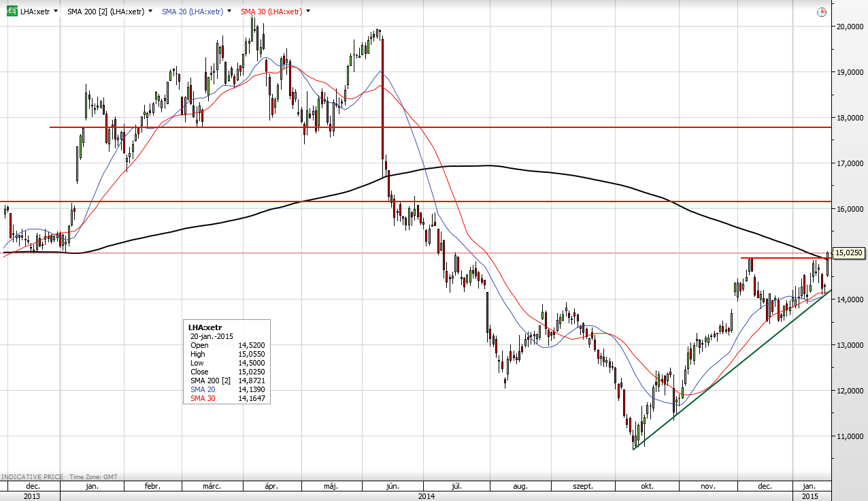Click the LHA:xetr header in the data box
868x501 pixels.
[x=205, y=327]
